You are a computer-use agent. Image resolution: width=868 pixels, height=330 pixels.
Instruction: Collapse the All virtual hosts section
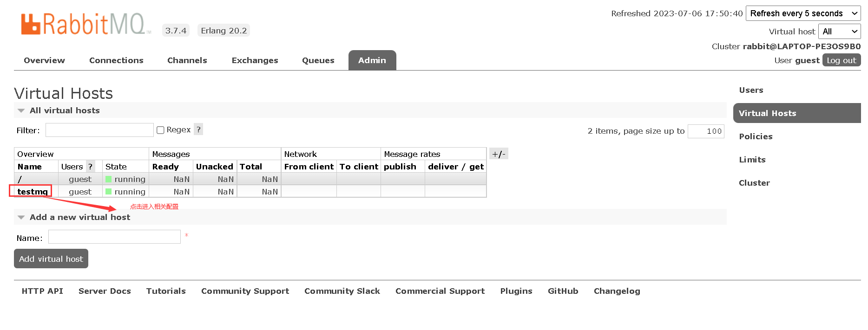(65, 110)
